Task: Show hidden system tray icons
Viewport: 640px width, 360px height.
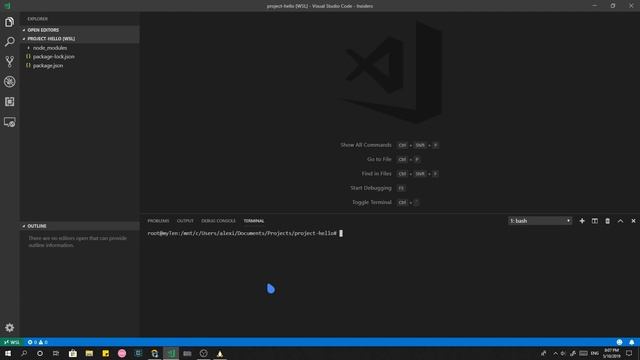Action: click(x=555, y=353)
